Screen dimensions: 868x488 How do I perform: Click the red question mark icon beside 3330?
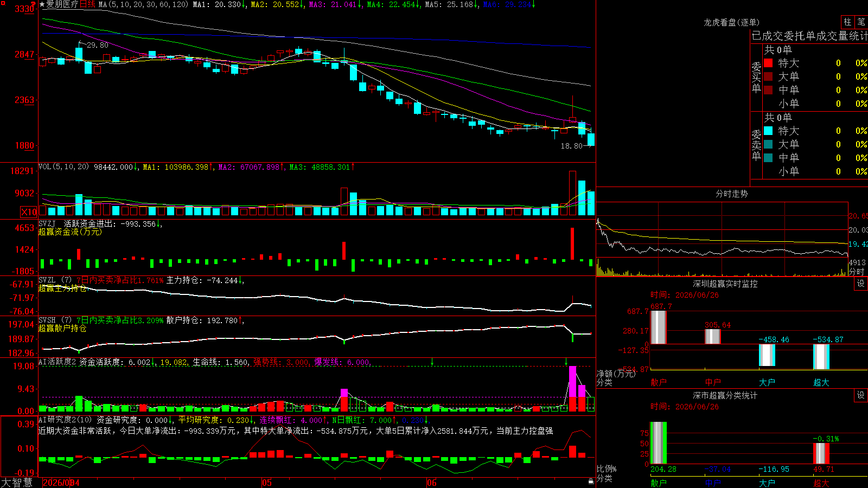pyautogui.click(x=34, y=4)
